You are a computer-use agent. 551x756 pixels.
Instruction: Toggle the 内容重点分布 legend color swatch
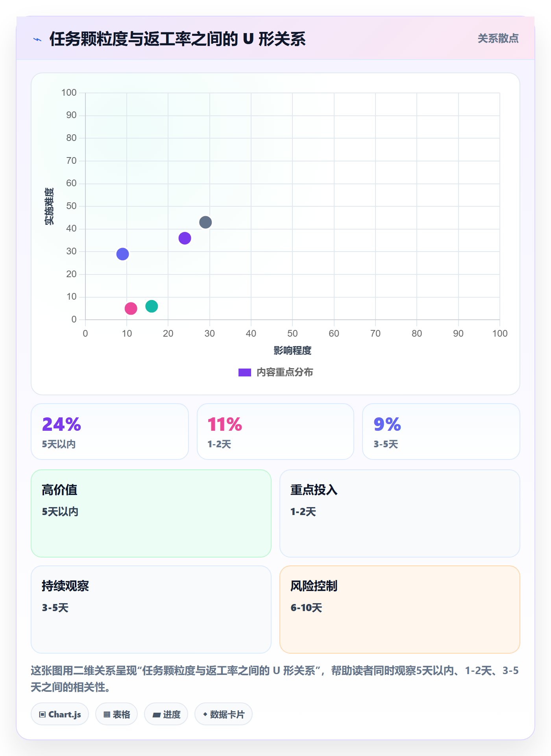pyautogui.click(x=244, y=372)
